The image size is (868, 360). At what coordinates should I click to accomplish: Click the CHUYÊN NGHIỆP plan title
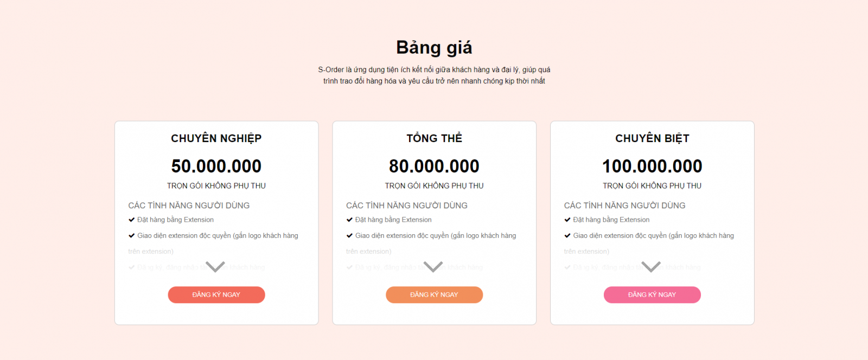(216, 138)
